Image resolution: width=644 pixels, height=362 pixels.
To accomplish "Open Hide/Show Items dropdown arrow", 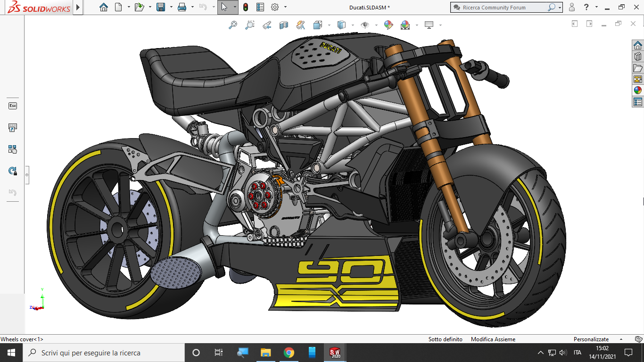I will (375, 25).
